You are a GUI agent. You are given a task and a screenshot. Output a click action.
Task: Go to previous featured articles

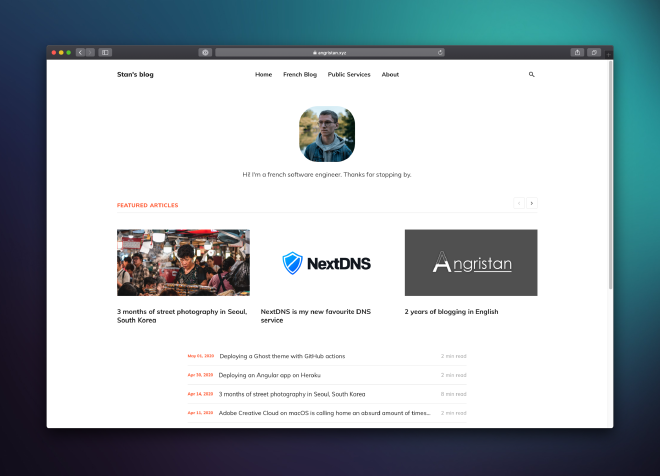[x=519, y=203]
